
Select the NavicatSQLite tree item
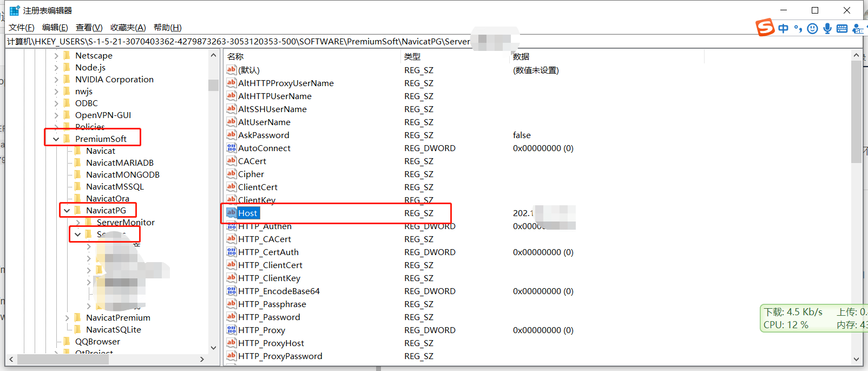click(114, 329)
